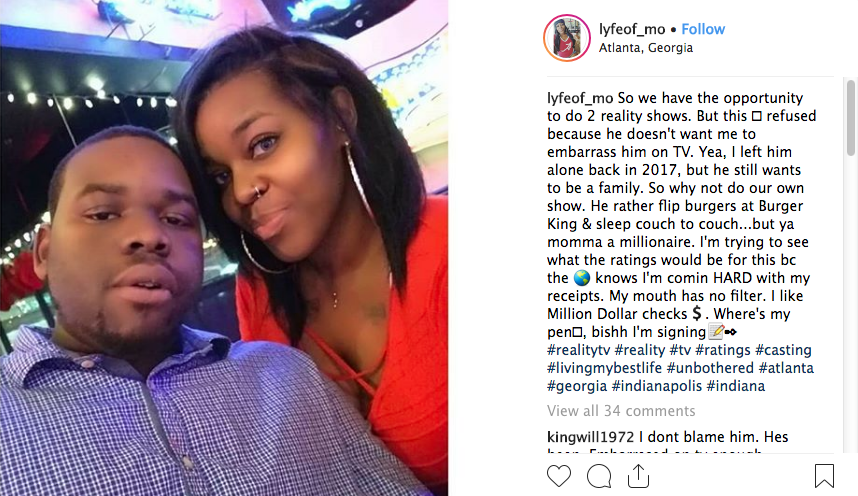Open the #casting hashtag

[784, 350]
